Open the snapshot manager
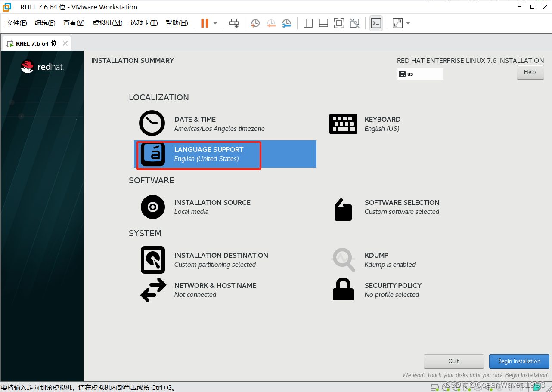This screenshot has width=552, height=392. point(286,23)
